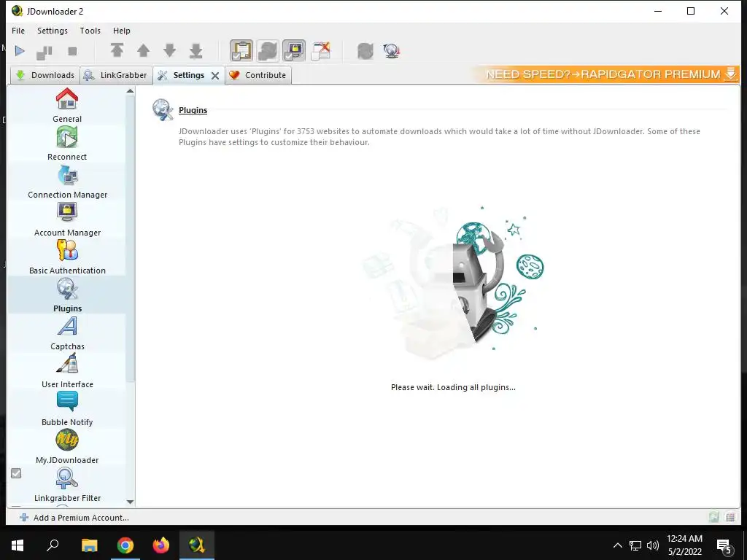Pause downloads with the toolbar pause icon
The image size is (747, 560).
coord(44,52)
